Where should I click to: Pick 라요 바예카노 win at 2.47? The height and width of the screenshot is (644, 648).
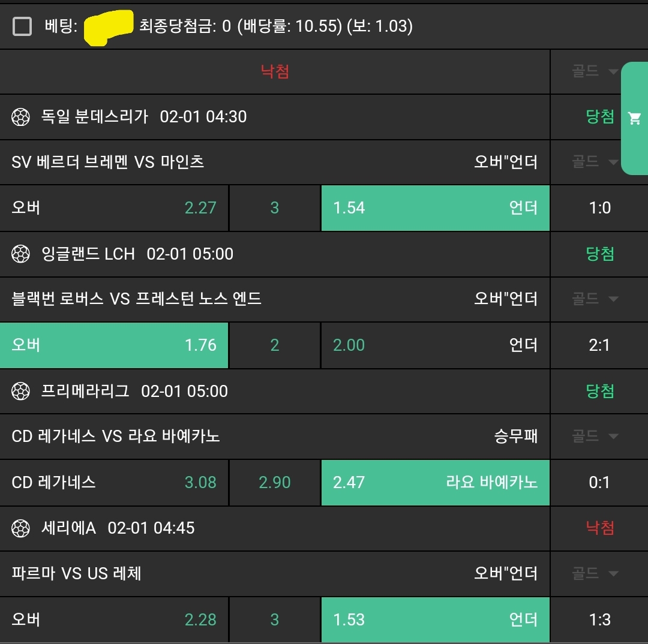pyautogui.click(x=435, y=482)
